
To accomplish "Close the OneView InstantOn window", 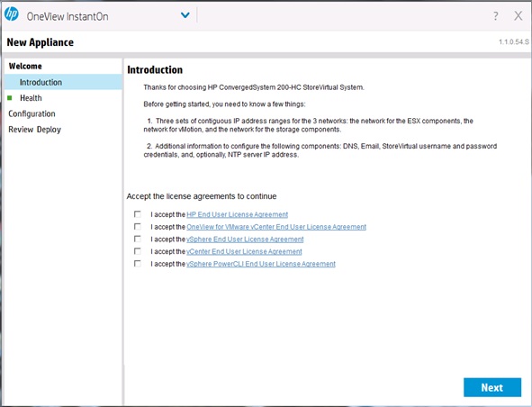I will pyautogui.click(x=518, y=15).
